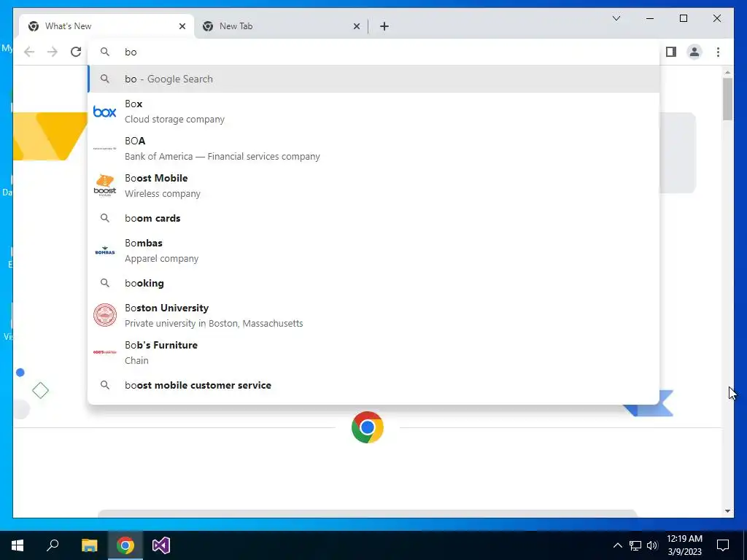This screenshot has height=560, width=747.
Task: Select 'boost mobile customer service' suggestion
Action: (373, 385)
